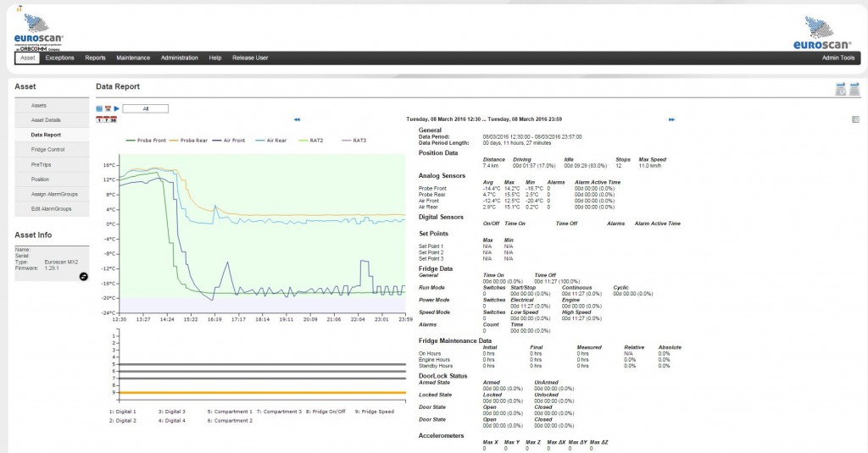The image size is (868, 453).
Task: Open Fridge Control in the sidebar
Action: pyautogui.click(x=52, y=149)
